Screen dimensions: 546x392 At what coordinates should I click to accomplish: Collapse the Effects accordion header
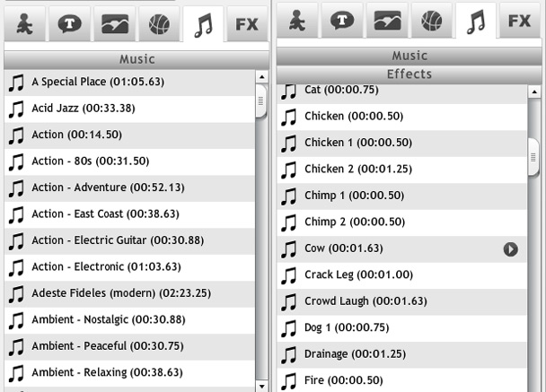click(x=409, y=74)
